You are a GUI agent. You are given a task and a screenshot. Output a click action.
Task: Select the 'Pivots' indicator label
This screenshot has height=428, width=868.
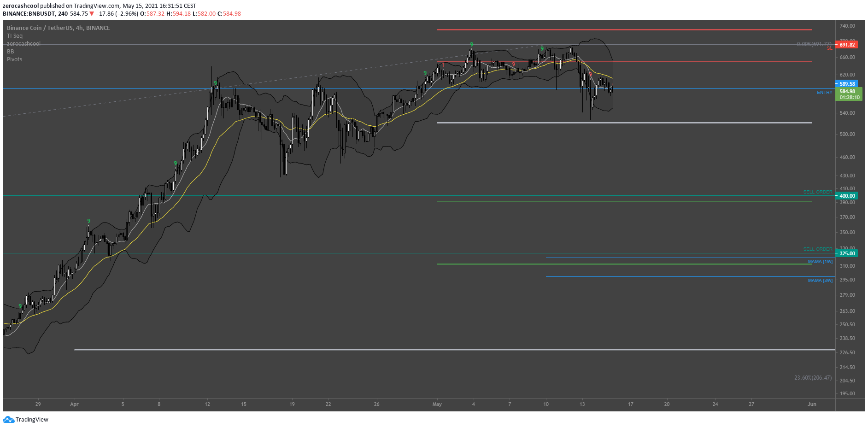click(x=15, y=59)
